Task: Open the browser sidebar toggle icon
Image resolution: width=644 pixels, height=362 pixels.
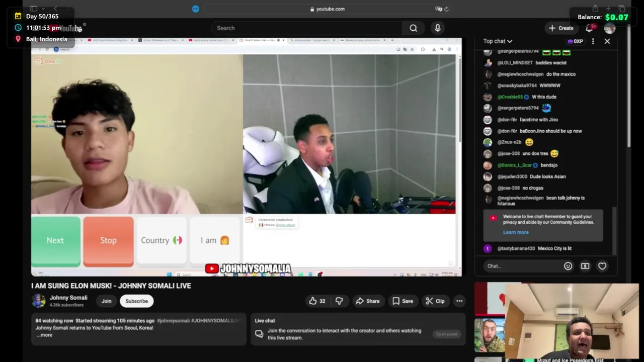Action: [x=33, y=9]
